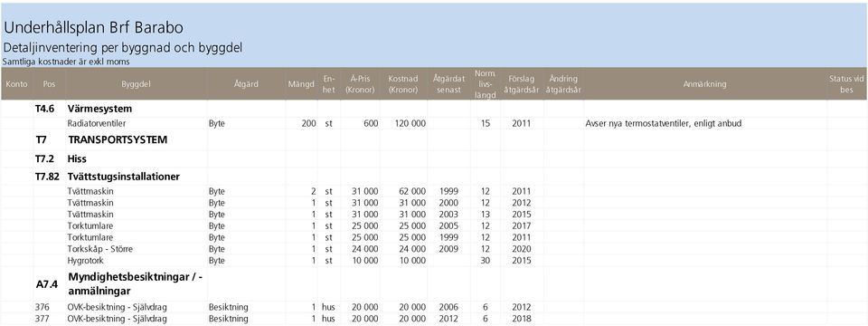Click the 'Norm. livs-längd' column header
Image resolution: width=868 pixels, height=326 pixels.
pos(485,83)
